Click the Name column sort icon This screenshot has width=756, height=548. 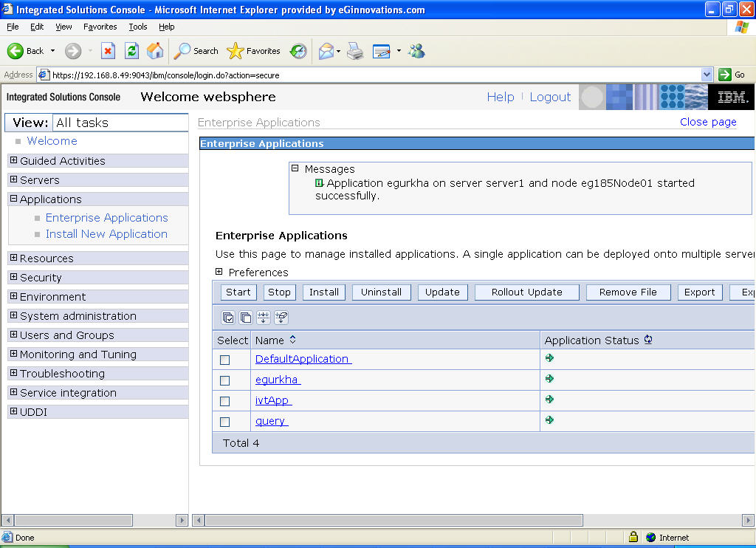[292, 340]
